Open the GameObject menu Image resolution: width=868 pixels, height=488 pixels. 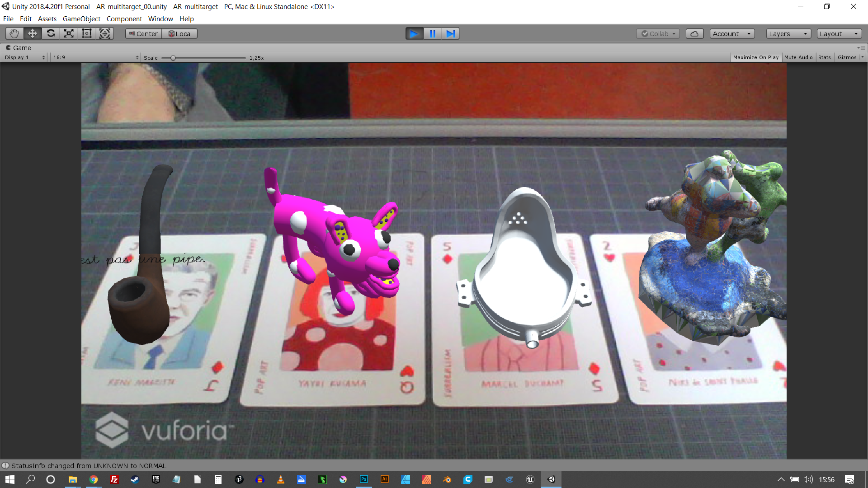[81, 19]
